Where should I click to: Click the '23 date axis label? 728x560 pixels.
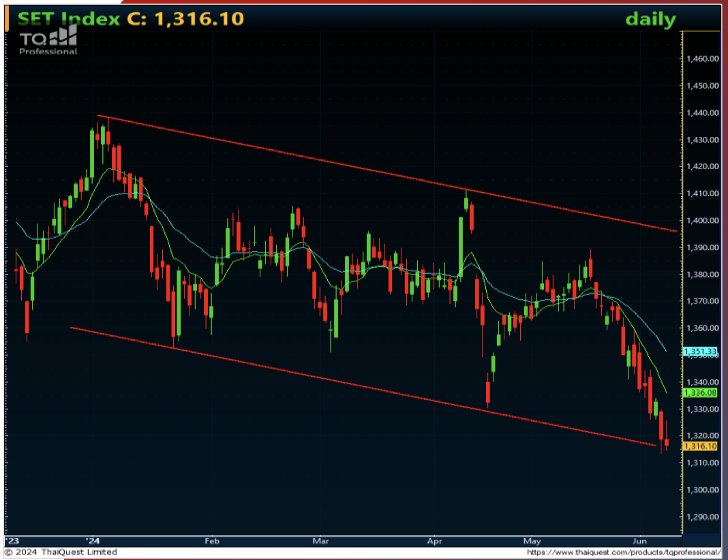tap(12, 541)
